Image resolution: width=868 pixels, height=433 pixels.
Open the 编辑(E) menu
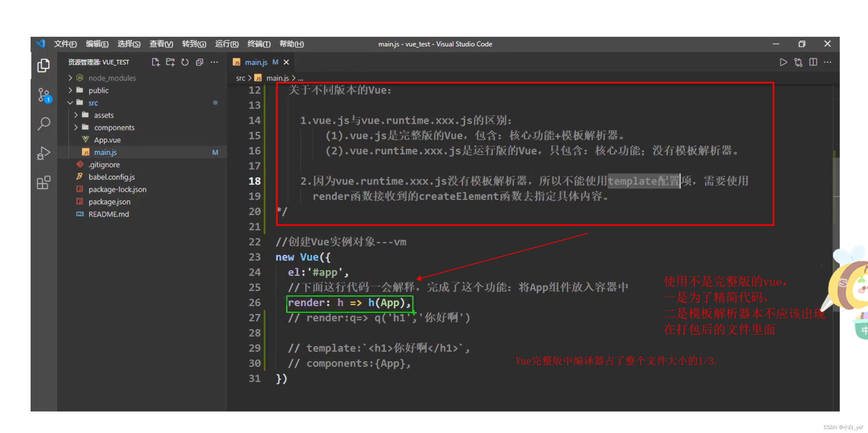(x=97, y=44)
